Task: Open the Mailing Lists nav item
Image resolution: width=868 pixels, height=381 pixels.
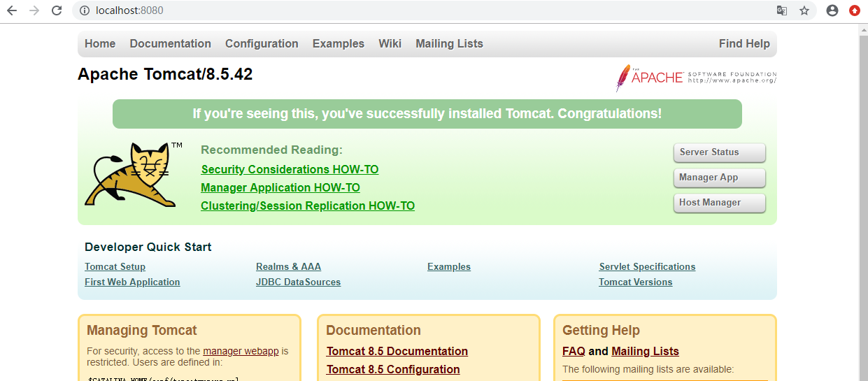Action: (449, 43)
